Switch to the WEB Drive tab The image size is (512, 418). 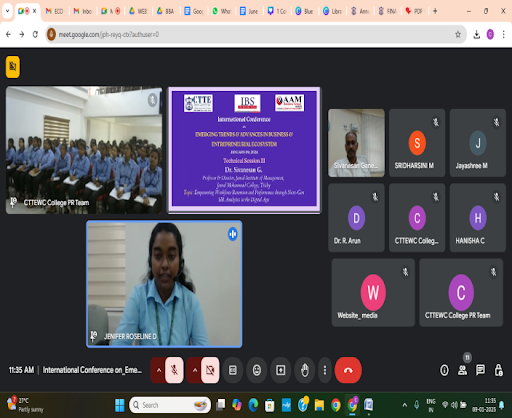(x=138, y=11)
